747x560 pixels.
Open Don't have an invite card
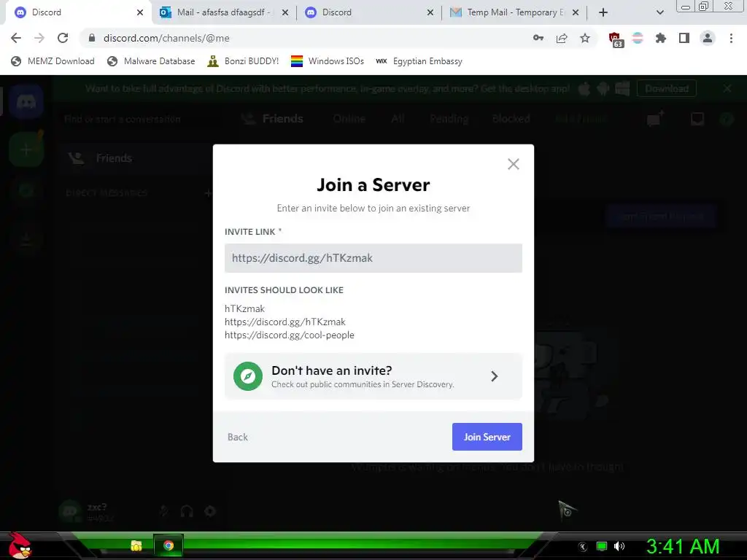373,376
